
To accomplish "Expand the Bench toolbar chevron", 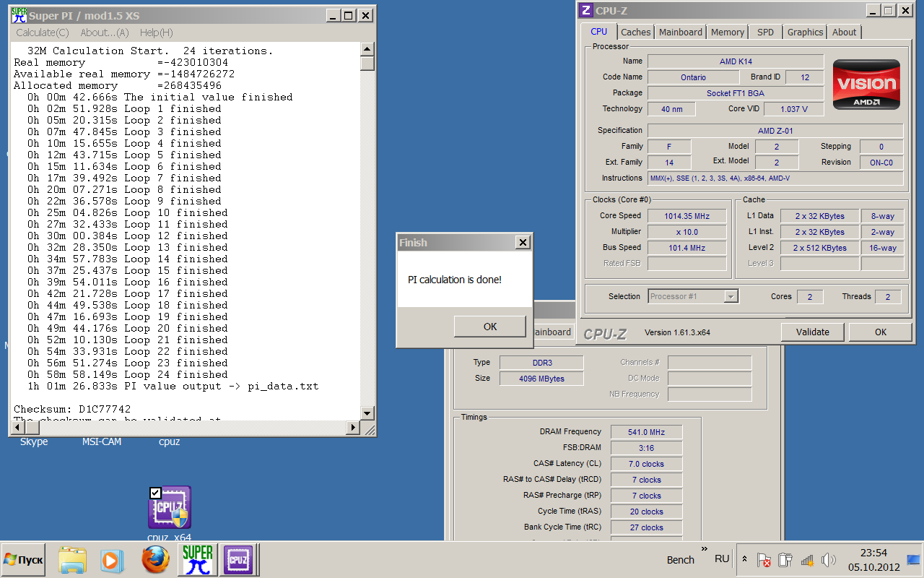I will point(705,550).
